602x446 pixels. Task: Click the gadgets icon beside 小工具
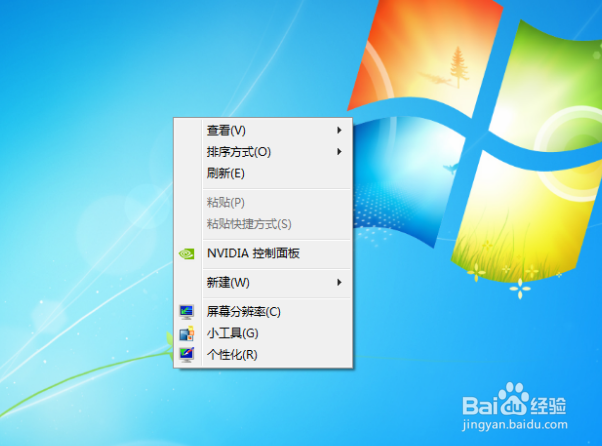pos(187,334)
